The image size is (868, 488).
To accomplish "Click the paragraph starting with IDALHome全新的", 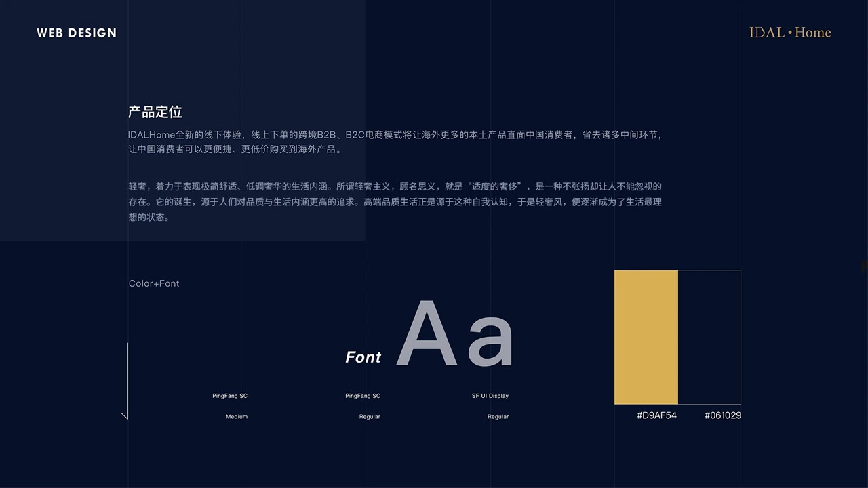I will 395,142.
